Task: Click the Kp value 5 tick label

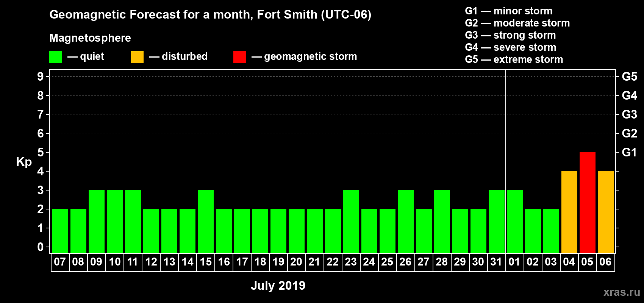Action: pos(40,152)
